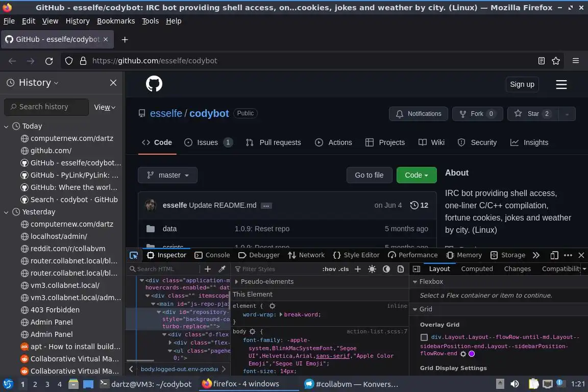The height and width of the screenshot is (392, 588).
Task: Enable overlay grid for div.Layout checkbox
Action: [424, 337]
